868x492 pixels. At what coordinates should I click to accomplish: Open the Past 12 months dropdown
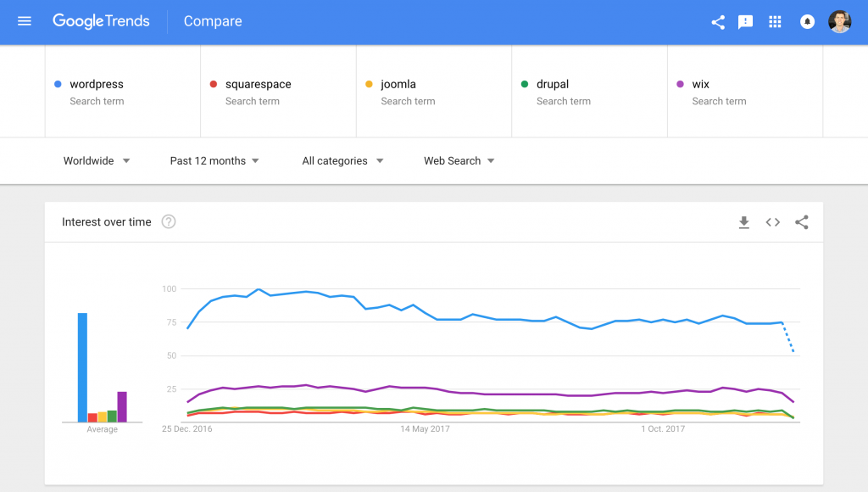pyautogui.click(x=214, y=160)
